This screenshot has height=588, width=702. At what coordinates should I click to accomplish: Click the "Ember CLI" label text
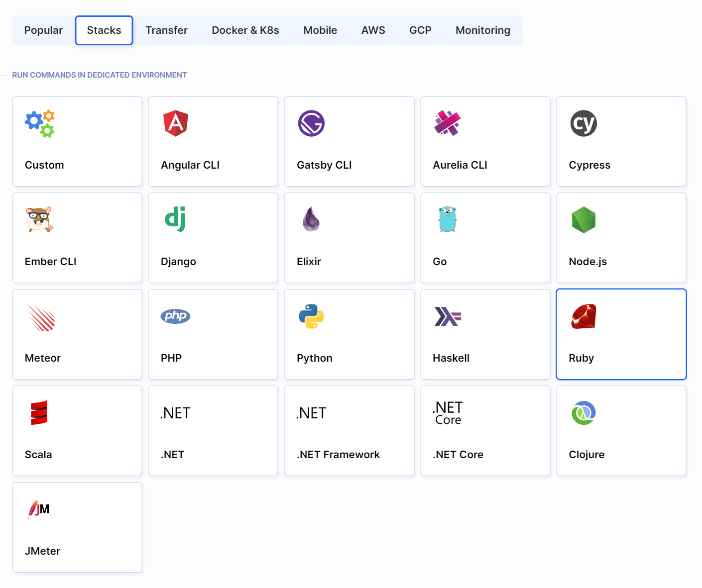50,262
